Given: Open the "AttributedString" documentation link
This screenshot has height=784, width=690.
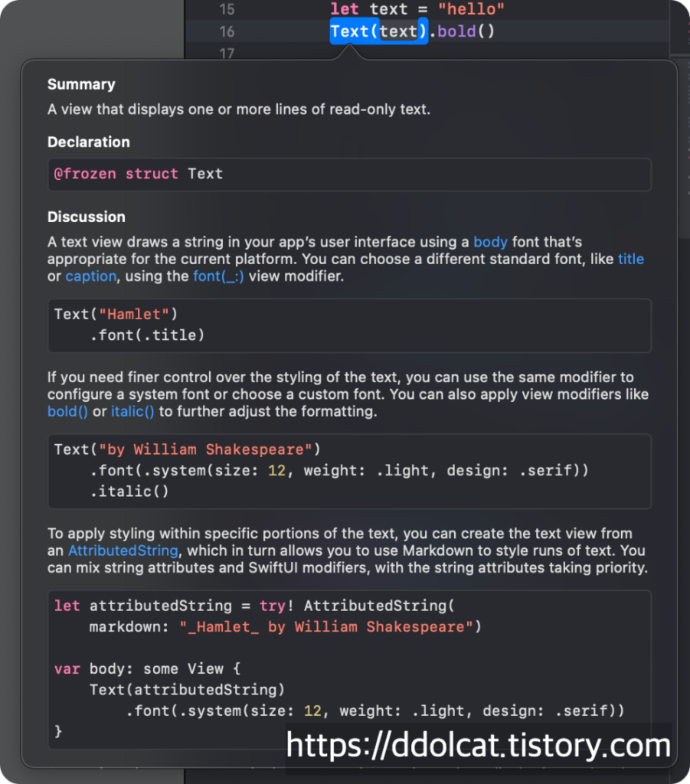Looking at the screenshot, I should (123, 550).
